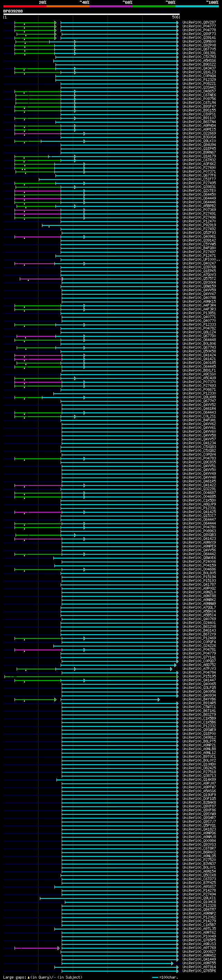
Task: Select label UniRef100_B6RAX2
Action: [x=199, y=852]
